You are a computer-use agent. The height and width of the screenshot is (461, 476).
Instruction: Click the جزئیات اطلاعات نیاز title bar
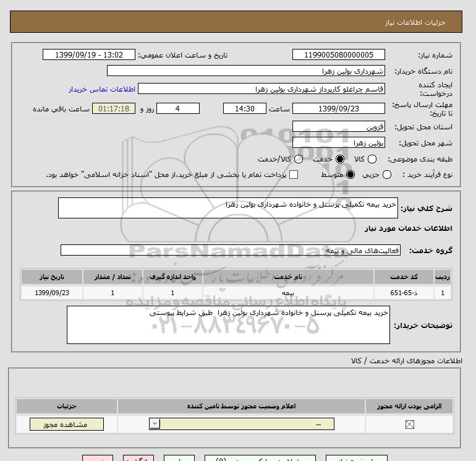click(x=236, y=22)
